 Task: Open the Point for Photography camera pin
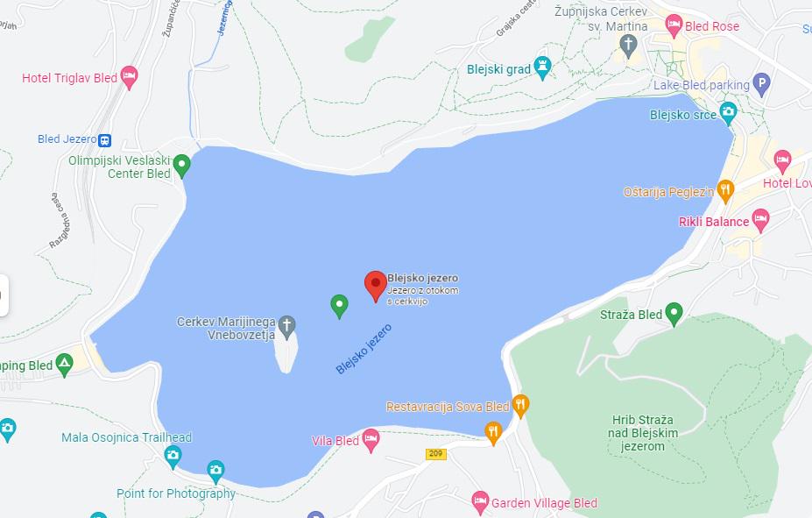click(x=215, y=471)
